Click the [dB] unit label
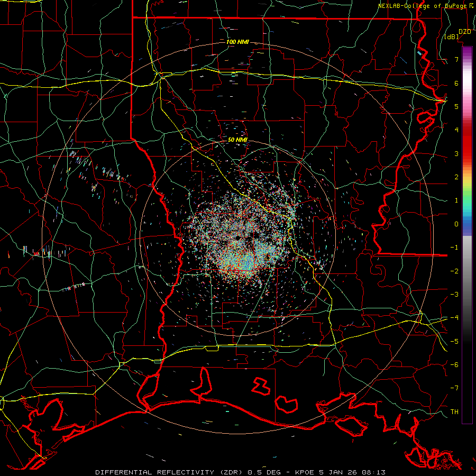Viewport: 476px width, 476px height. tap(452, 36)
